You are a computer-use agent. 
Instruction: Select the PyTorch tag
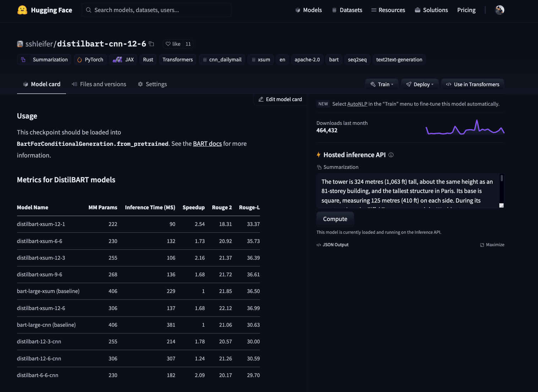[90, 60]
